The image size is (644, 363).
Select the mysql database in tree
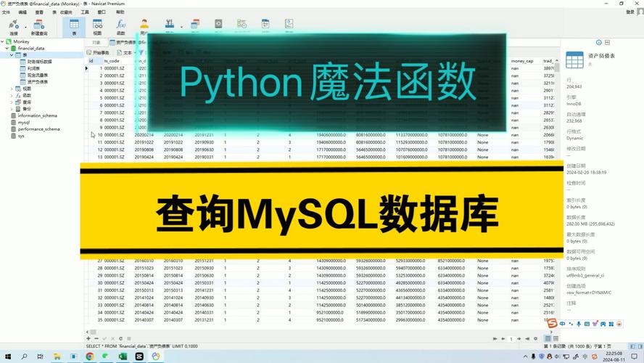coord(23,123)
